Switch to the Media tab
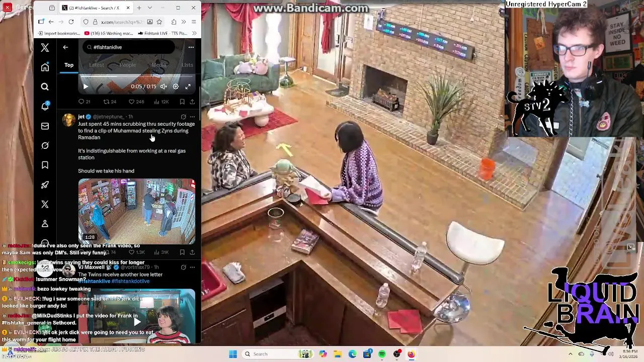The height and width of the screenshot is (362, 644). (159, 65)
